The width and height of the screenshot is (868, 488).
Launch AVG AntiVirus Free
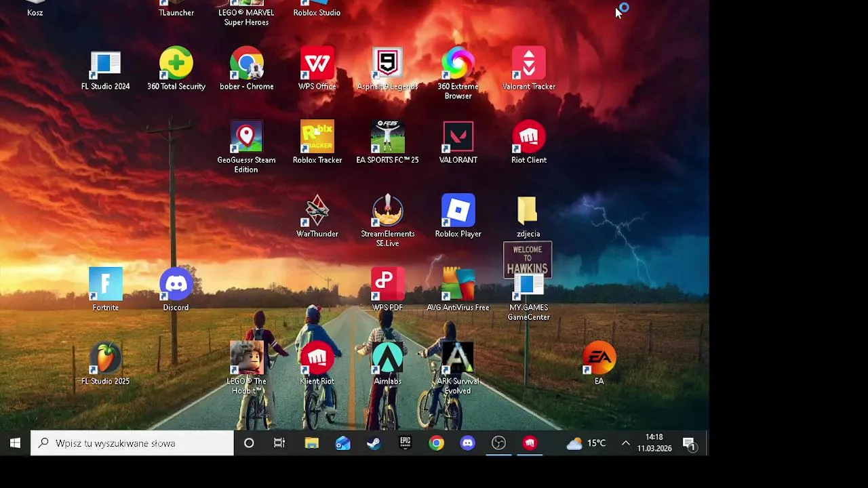point(458,290)
